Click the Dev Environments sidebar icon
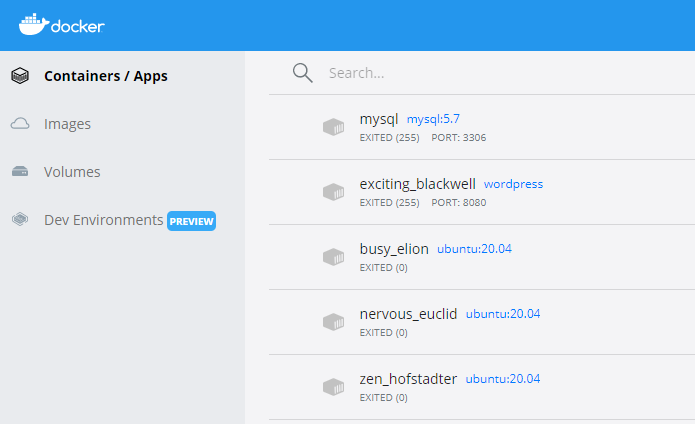 20,219
